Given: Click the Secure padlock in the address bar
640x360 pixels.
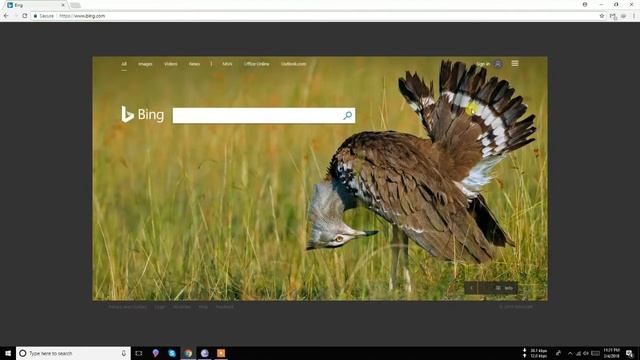Looking at the screenshot, I should (x=36, y=16).
